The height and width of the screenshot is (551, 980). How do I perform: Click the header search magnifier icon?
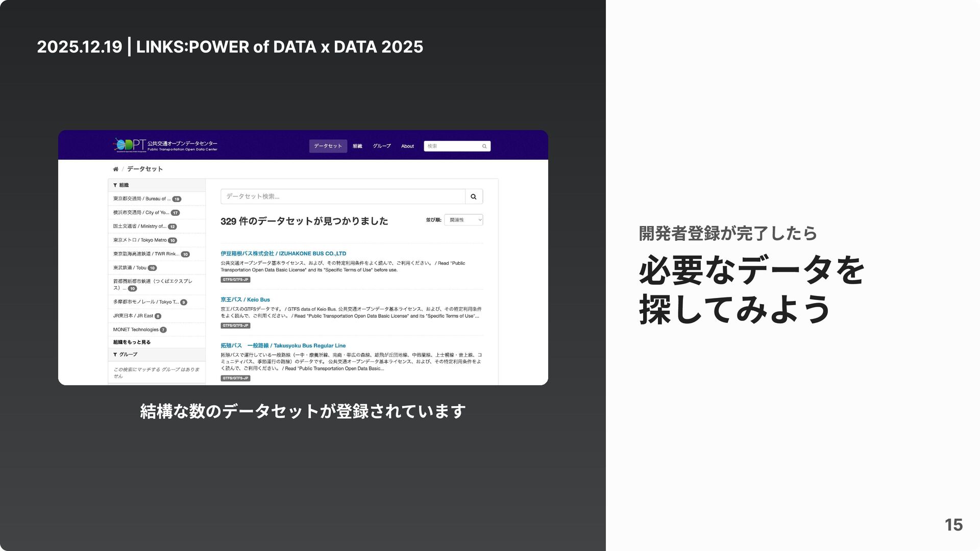click(x=484, y=146)
